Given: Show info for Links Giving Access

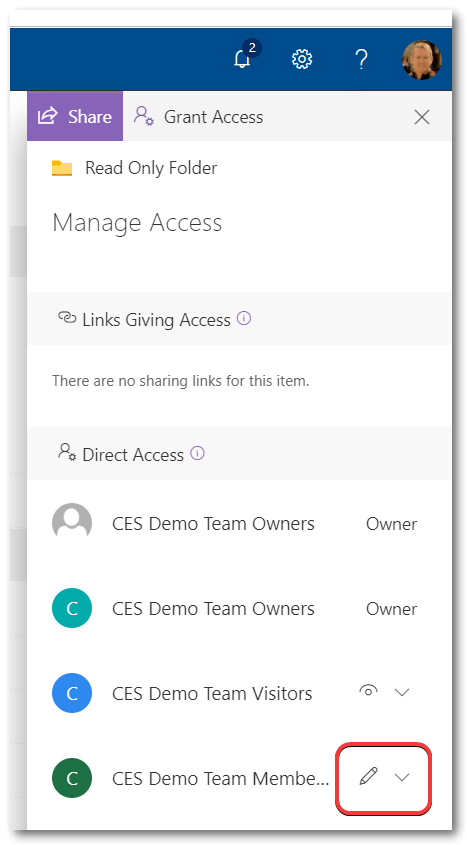Looking at the screenshot, I should coord(244,319).
